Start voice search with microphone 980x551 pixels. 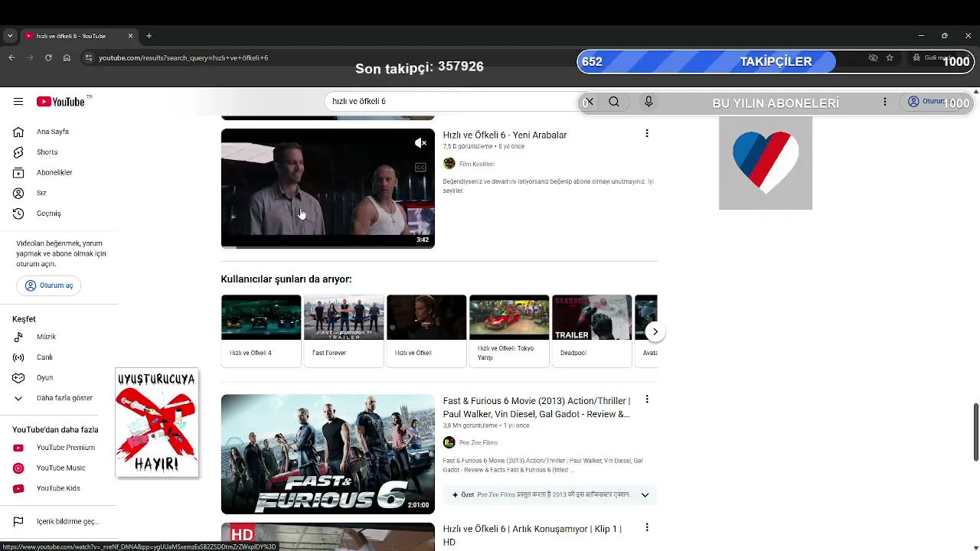(x=648, y=102)
